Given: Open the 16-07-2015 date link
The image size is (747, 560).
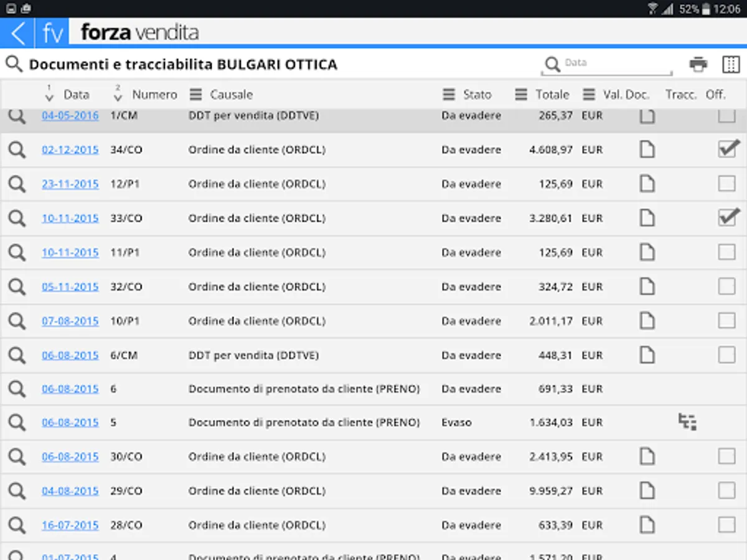Looking at the screenshot, I should (70, 525).
